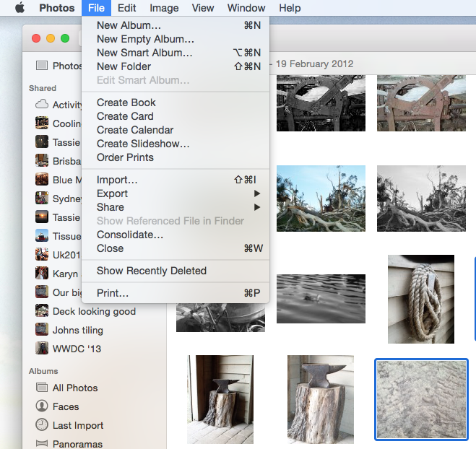Image resolution: width=476 pixels, height=449 pixels.
Task: Select the Photos library icon in sidebar
Action: tap(42, 66)
